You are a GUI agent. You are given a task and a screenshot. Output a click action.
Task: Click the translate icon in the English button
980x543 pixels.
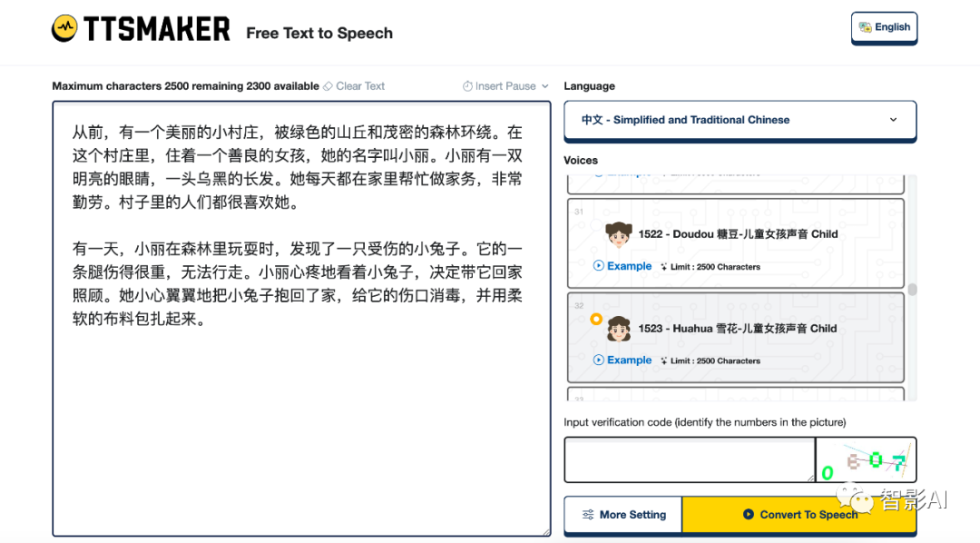click(x=865, y=27)
